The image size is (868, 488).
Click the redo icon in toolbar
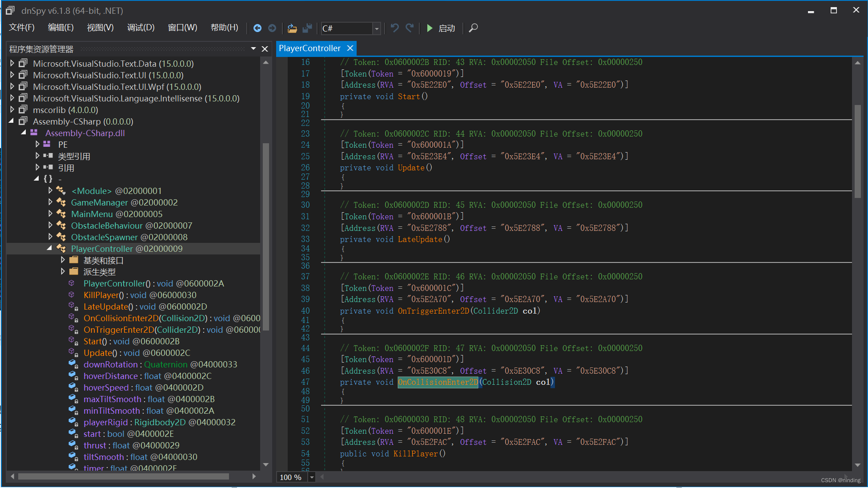click(410, 28)
